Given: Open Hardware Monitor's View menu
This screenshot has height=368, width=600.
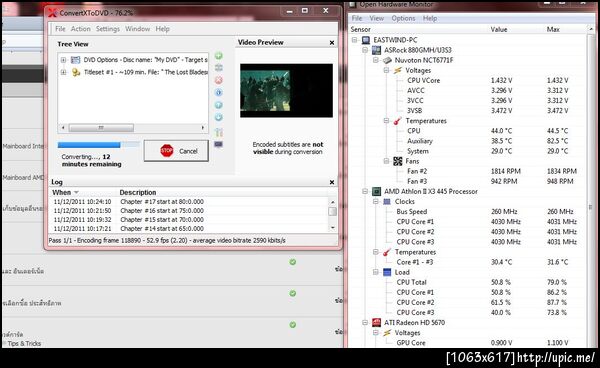Looking at the screenshot, I should coord(377,18).
